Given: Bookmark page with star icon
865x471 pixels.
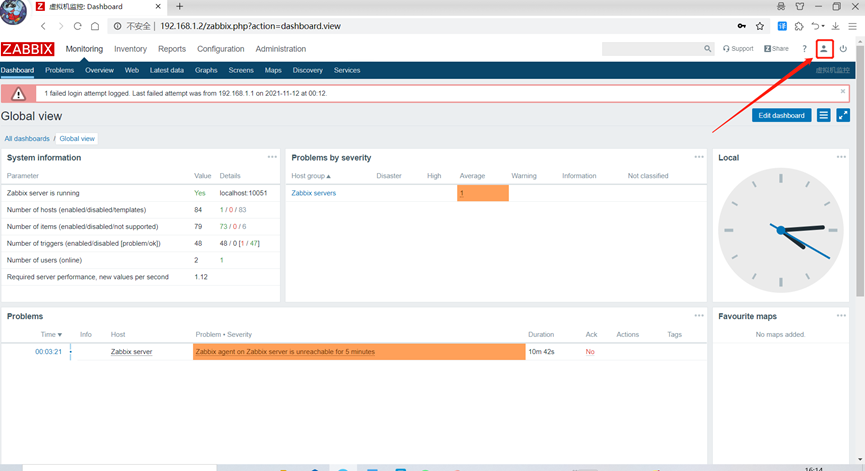Looking at the screenshot, I should pyautogui.click(x=760, y=26).
